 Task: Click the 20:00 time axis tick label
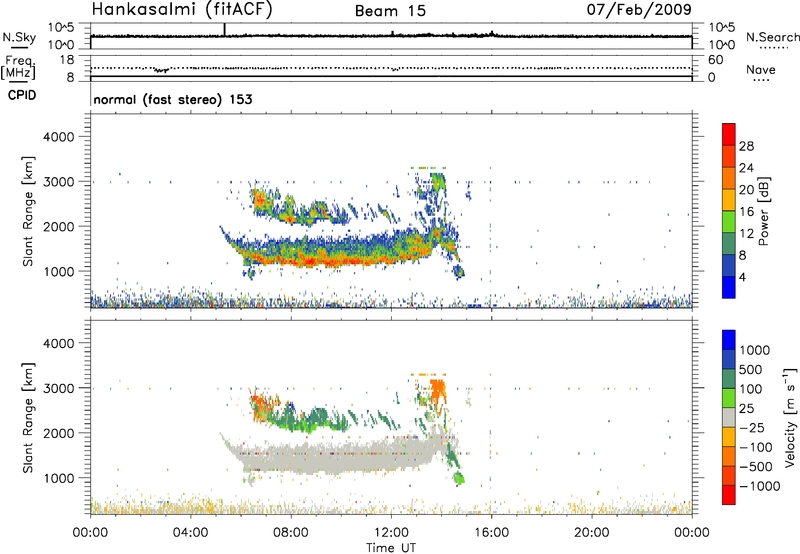[x=591, y=533]
